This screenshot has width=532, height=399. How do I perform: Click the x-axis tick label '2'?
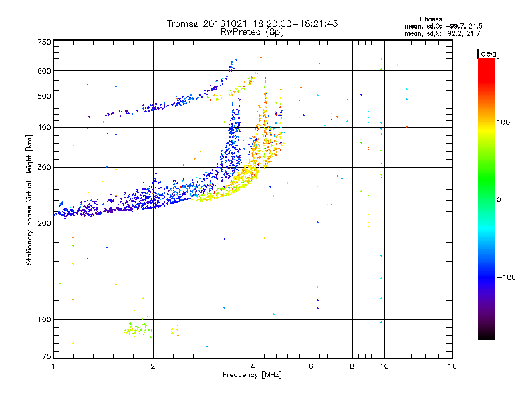point(153,366)
